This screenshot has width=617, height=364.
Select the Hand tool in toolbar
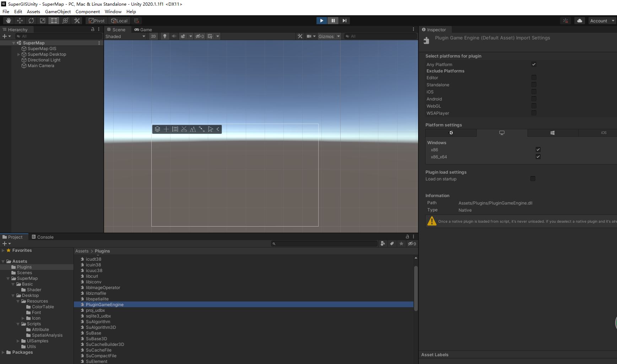point(8,21)
